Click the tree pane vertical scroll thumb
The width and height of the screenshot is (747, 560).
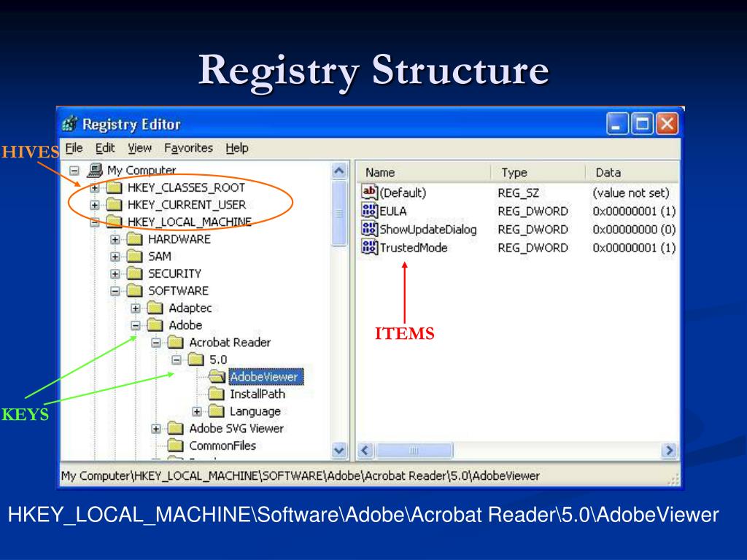pos(338,213)
